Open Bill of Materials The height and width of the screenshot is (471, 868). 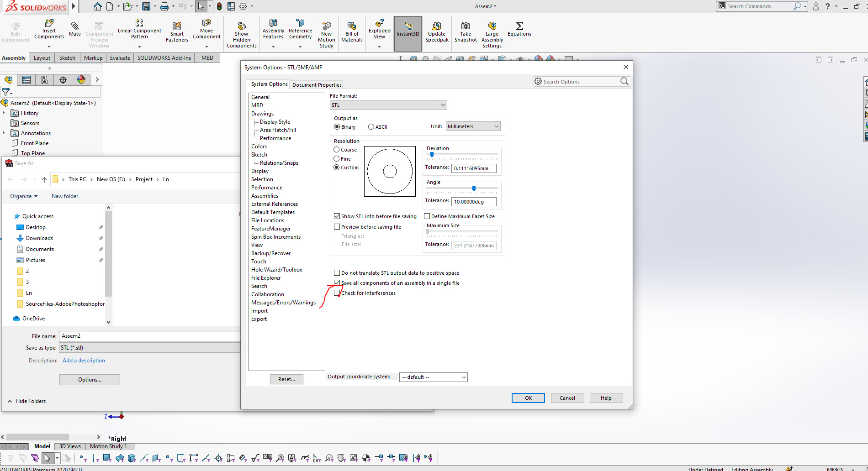[352, 32]
